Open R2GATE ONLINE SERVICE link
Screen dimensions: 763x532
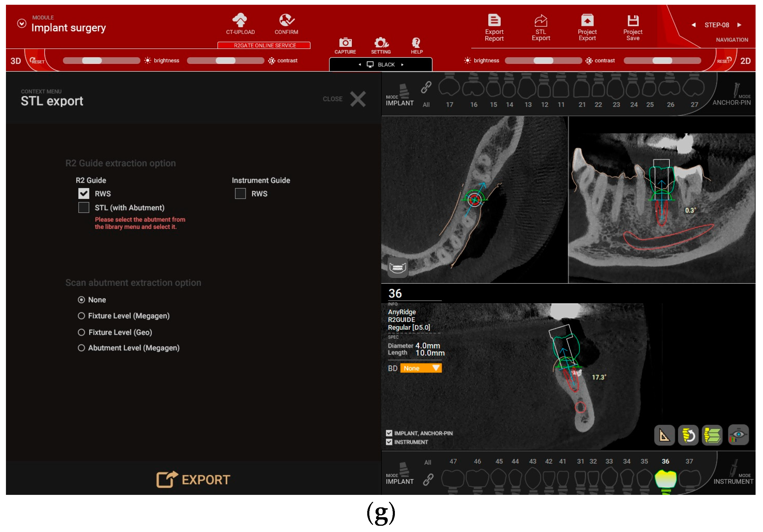264,45
